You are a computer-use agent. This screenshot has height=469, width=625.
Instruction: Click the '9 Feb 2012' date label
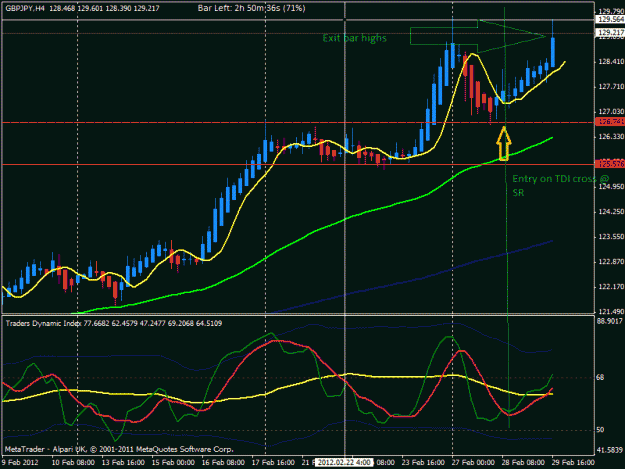(x=20, y=462)
